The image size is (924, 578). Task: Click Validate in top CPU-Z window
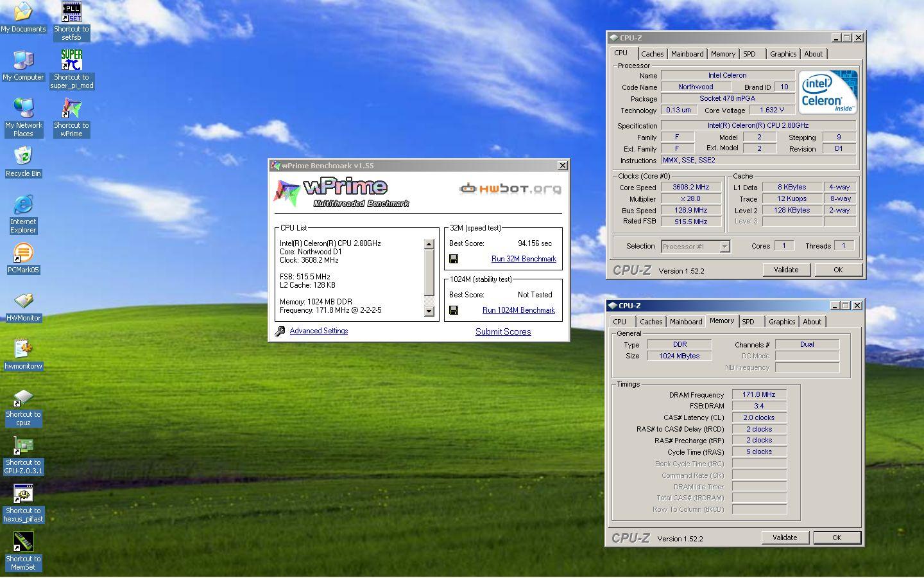point(786,270)
